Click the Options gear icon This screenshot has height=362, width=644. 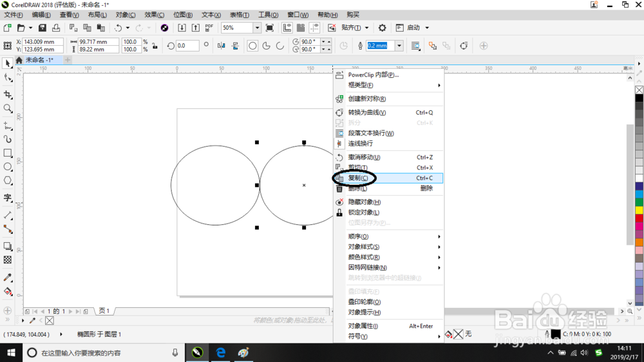pyautogui.click(x=382, y=28)
